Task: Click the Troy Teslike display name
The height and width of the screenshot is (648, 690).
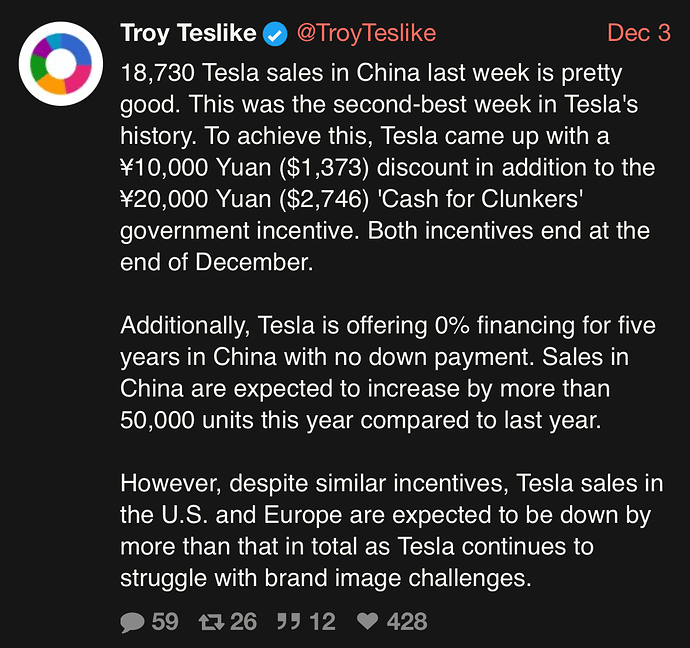Action: 188,33
